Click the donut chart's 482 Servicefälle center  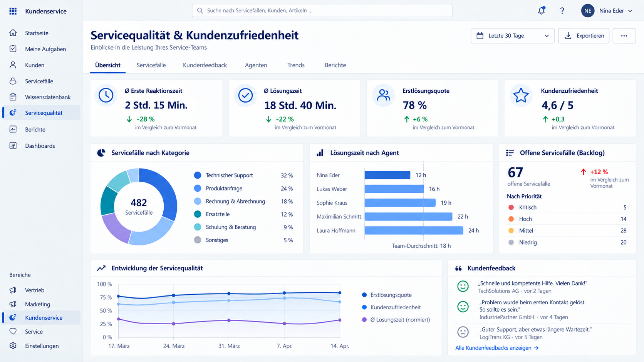(x=139, y=207)
